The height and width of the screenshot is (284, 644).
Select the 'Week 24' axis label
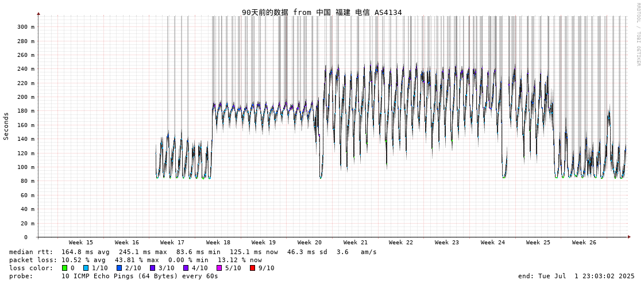(x=493, y=243)
